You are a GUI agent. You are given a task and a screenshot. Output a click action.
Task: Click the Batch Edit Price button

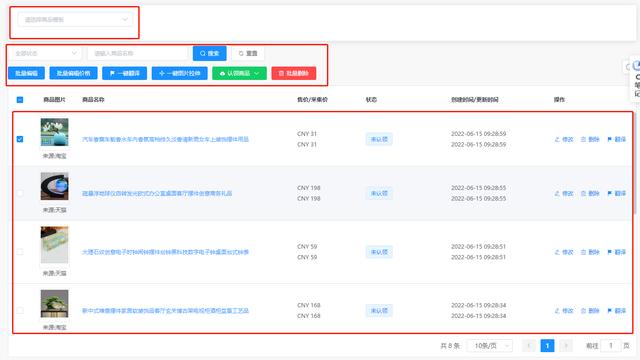pyautogui.click(x=73, y=73)
